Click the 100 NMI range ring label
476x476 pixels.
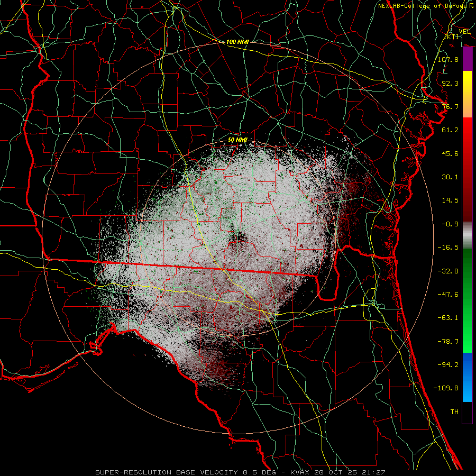[237, 42]
